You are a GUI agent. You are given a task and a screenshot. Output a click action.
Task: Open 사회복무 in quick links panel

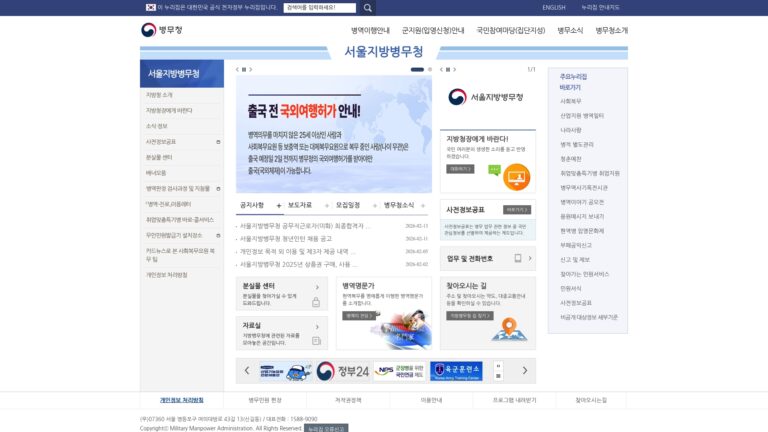tap(571, 101)
